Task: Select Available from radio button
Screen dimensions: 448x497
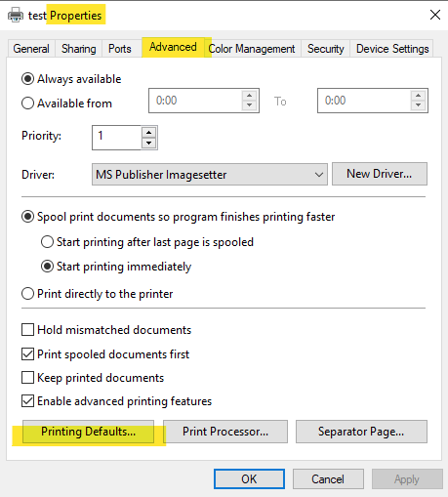Action: (27, 104)
